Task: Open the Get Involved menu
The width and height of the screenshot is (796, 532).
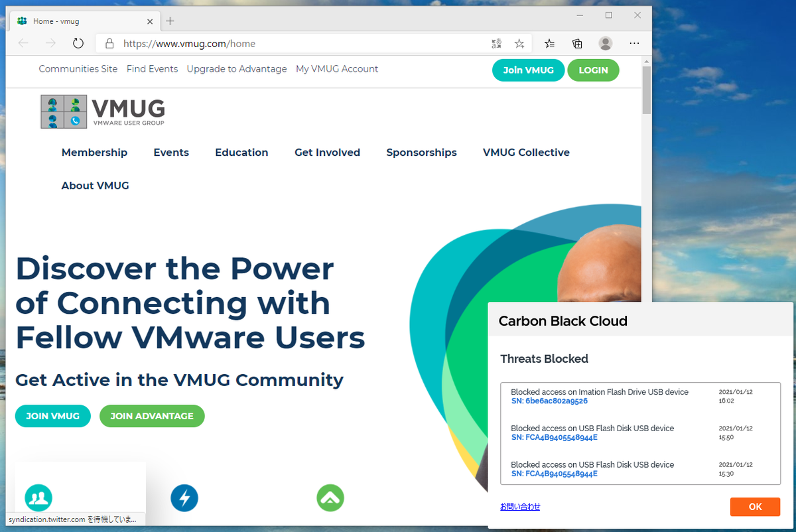Action: tap(328, 153)
